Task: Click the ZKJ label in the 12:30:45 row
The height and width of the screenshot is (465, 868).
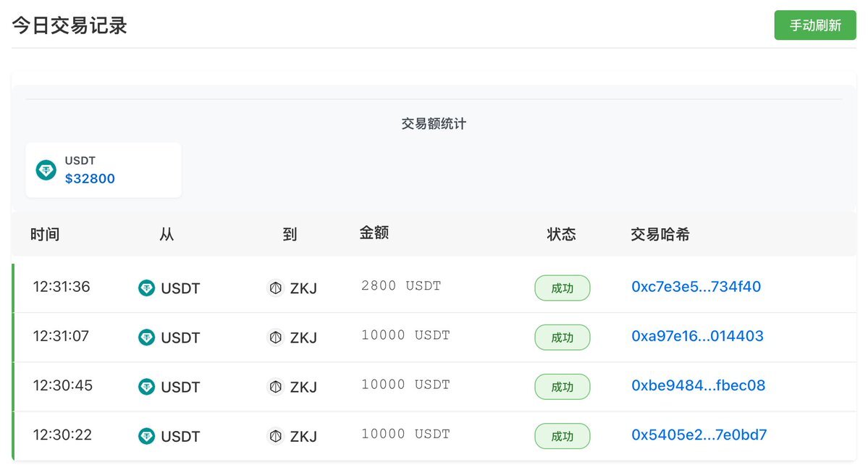Action: 303,387
